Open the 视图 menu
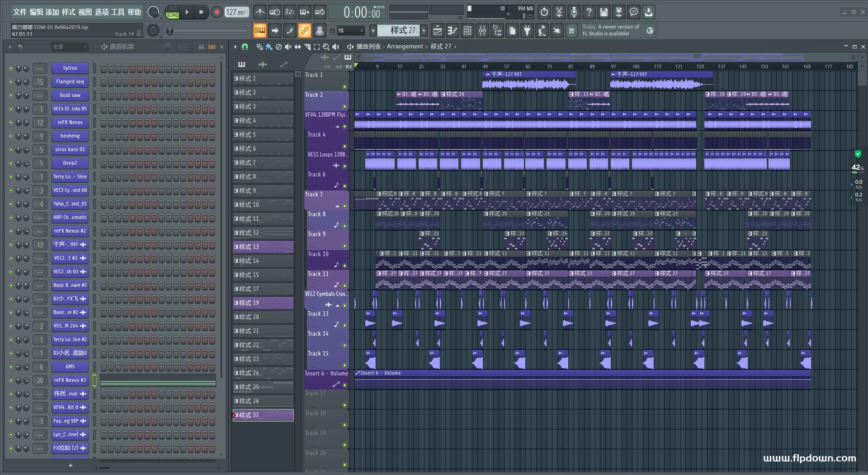The height and width of the screenshot is (475, 868). [x=85, y=12]
